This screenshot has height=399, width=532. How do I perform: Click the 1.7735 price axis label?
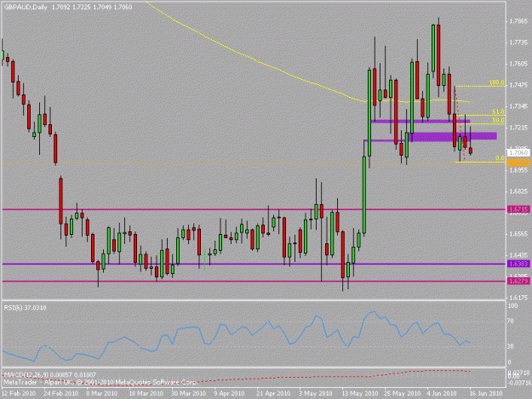pyautogui.click(x=518, y=43)
